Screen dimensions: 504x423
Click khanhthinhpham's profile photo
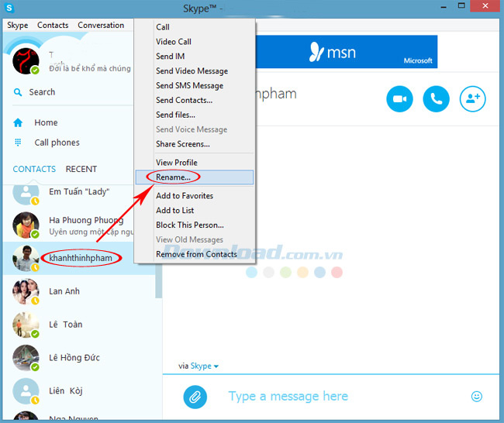pos(26,258)
